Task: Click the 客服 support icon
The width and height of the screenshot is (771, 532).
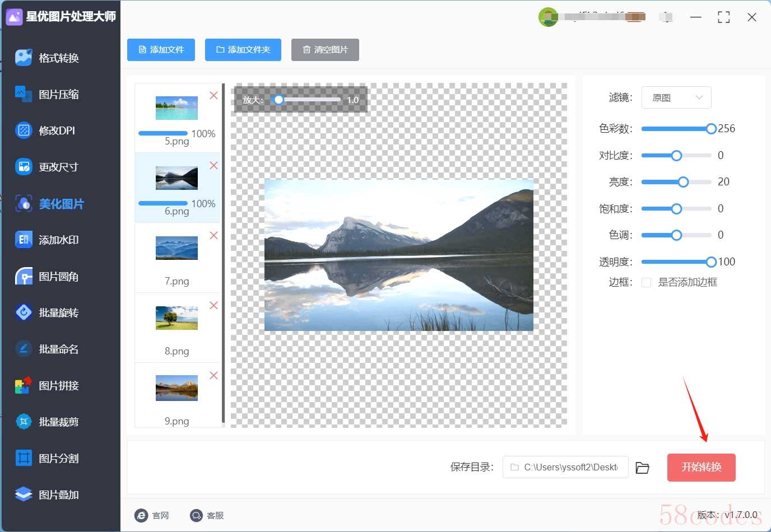Action: tap(196, 516)
